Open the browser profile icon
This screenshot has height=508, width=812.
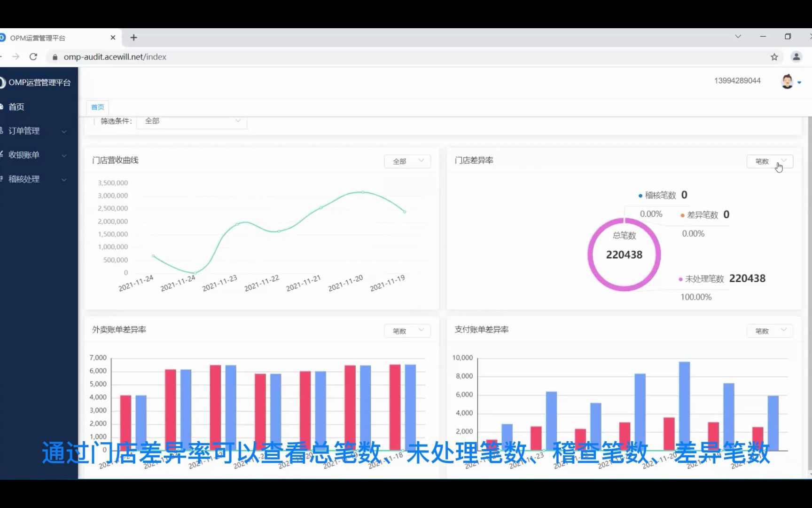pos(796,57)
